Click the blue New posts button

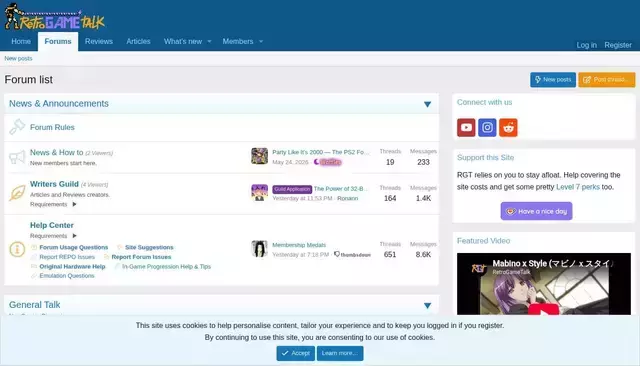(x=553, y=80)
